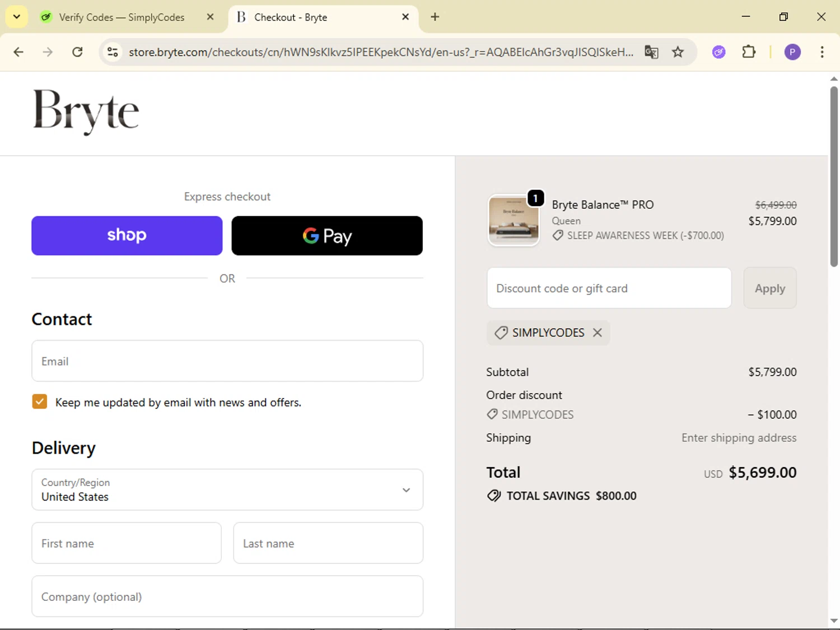Minimize the browser window
This screenshot has height=630, width=840.
[745, 17]
